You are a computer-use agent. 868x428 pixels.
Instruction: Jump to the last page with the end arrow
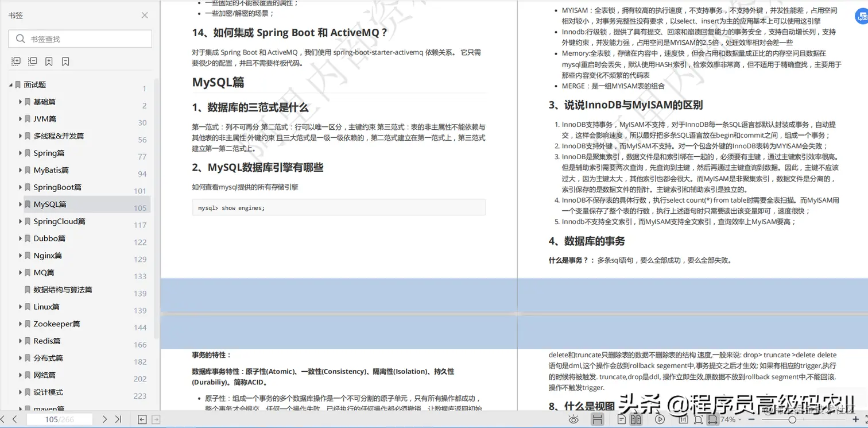[x=119, y=419]
